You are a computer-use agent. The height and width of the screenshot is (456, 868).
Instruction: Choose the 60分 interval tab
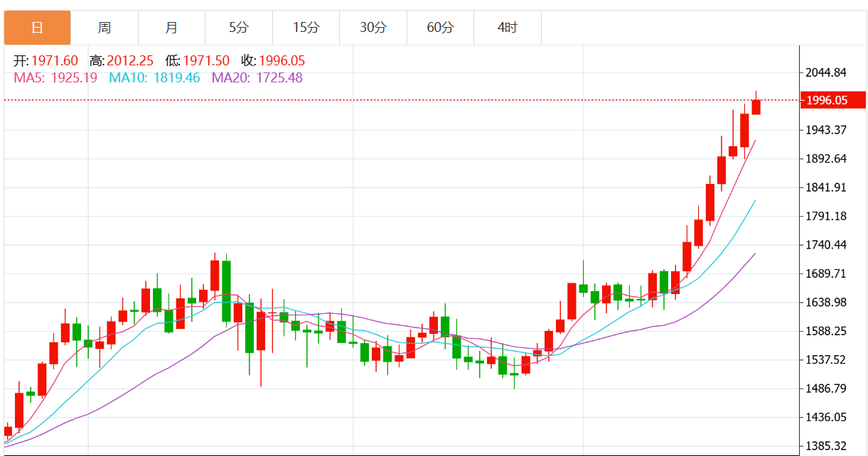tap(440, 28)
